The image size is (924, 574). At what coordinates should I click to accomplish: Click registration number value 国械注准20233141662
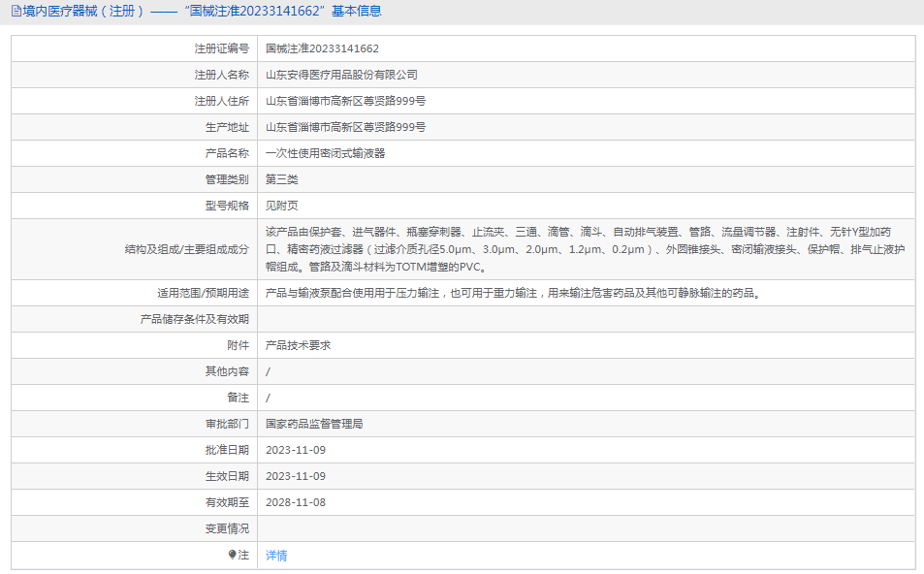point(322,48)
